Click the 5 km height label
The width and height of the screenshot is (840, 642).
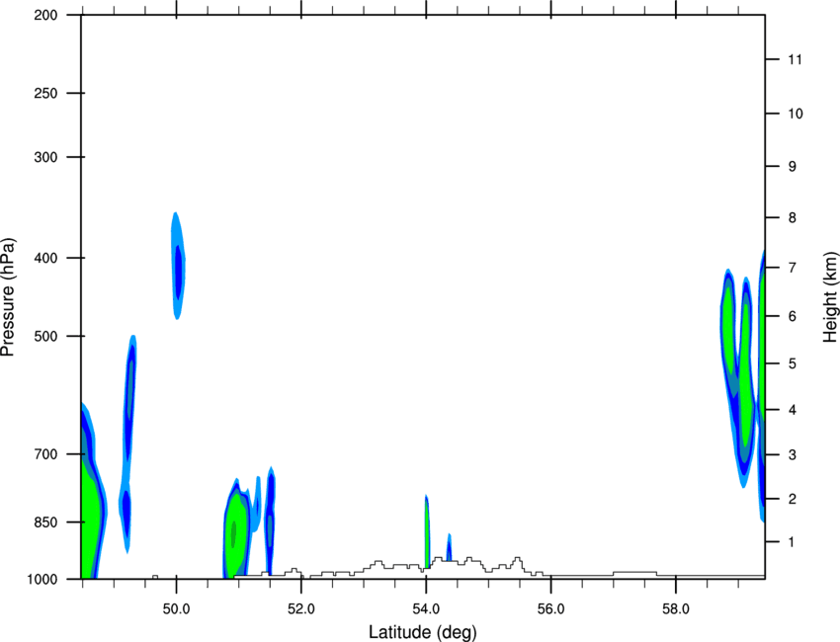793,363
